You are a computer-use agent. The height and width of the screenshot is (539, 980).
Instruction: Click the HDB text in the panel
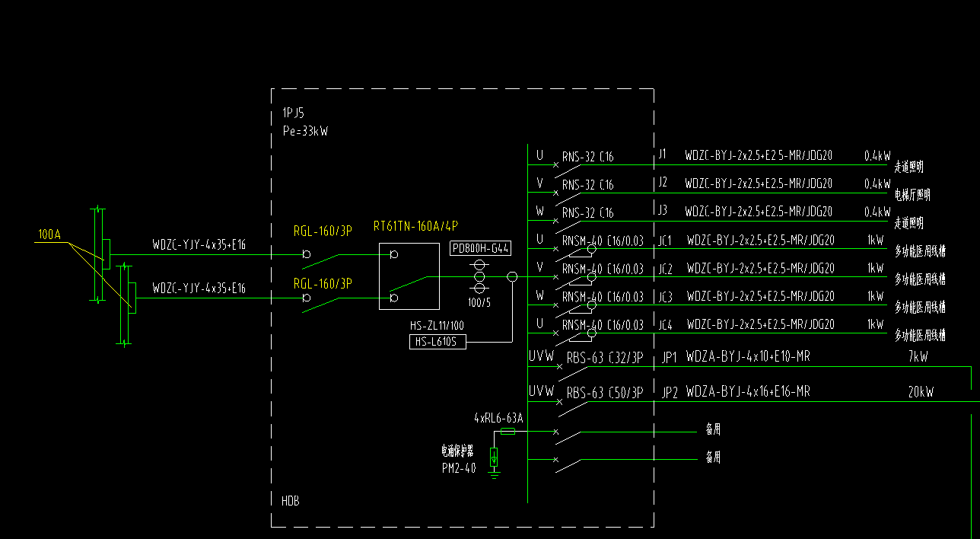291,501
